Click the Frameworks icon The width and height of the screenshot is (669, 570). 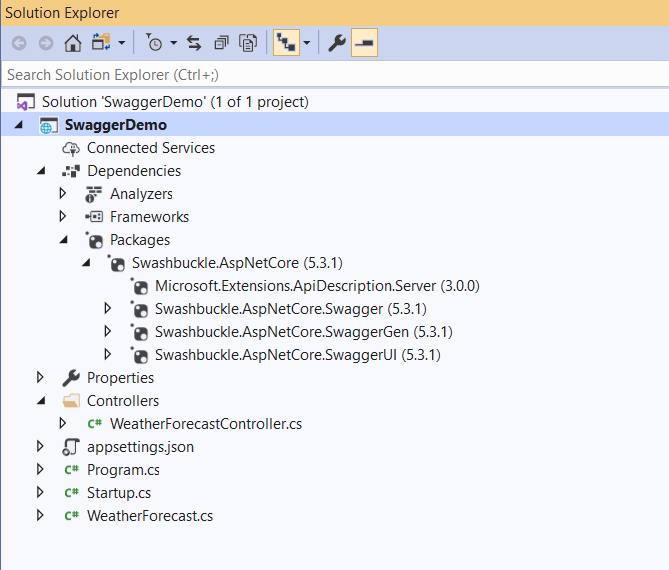(94, 217)
